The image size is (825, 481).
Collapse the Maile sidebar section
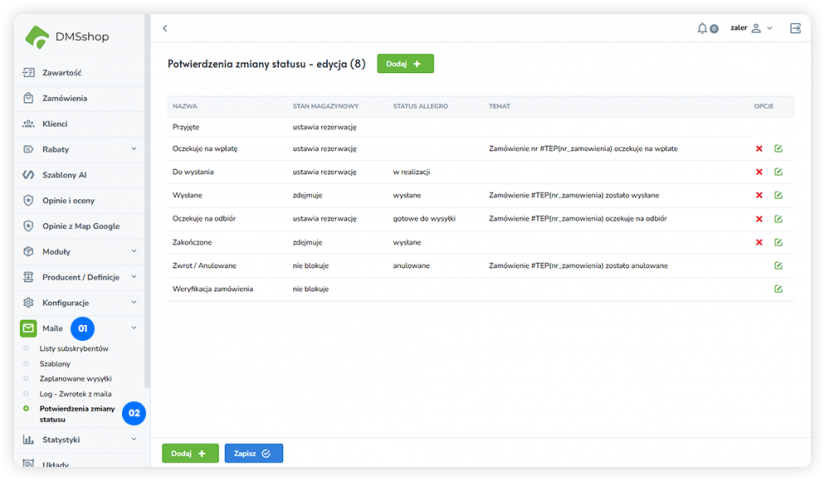point(134,328)
